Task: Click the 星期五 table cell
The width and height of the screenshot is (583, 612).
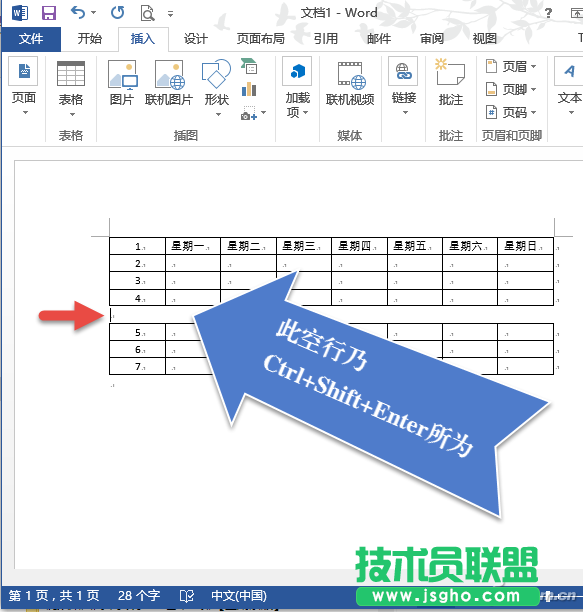Action: [x=414, y=246]
